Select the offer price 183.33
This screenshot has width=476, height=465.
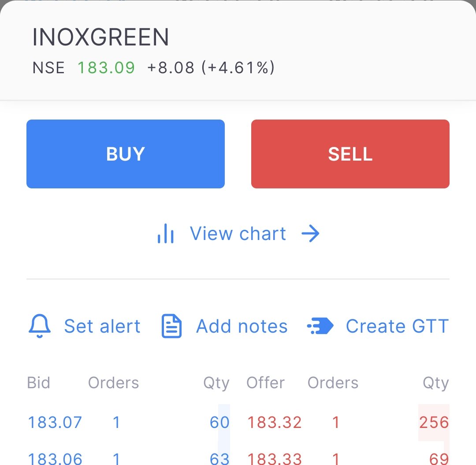(275, 459)
